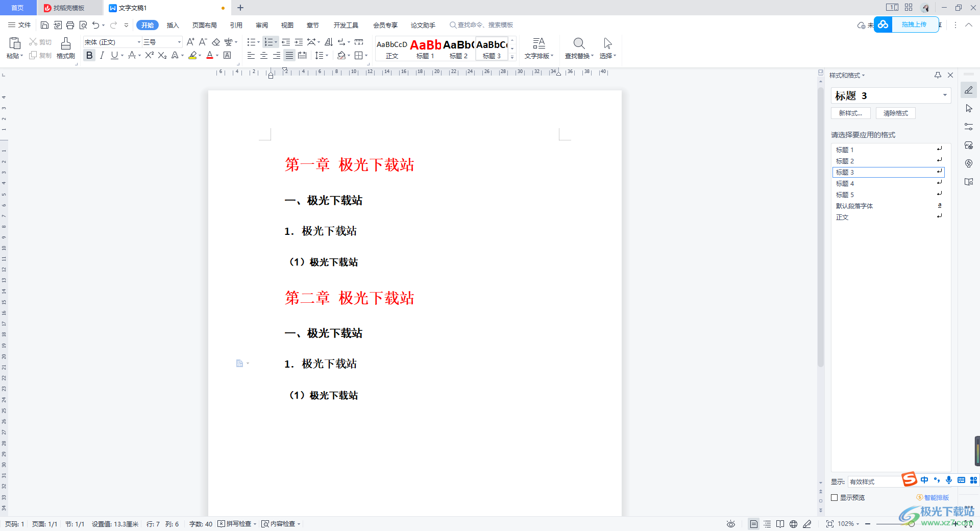Toggle justify alignment button
The height and width of the screenshot is (531, 980).
[x=289, y=55]
